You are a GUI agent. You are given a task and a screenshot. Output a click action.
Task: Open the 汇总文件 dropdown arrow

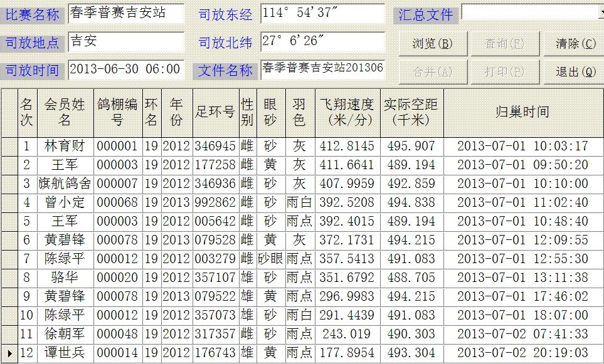point(596,13)
